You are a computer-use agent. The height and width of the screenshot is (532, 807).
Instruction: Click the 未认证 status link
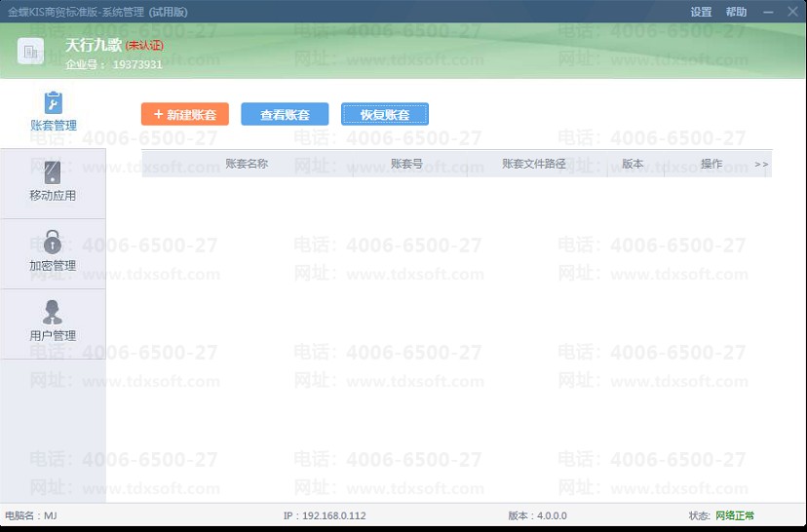pyautogui.click(x=144, y=45)
